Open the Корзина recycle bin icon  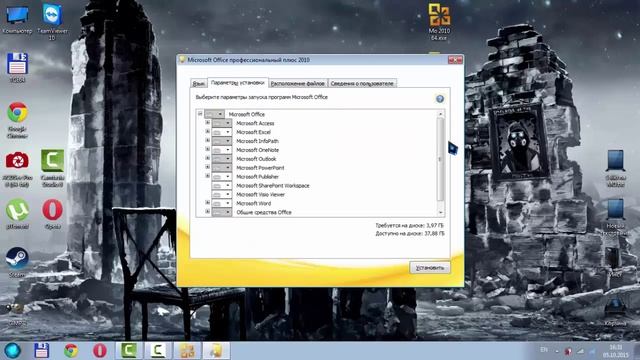click(x=615, y=312)
